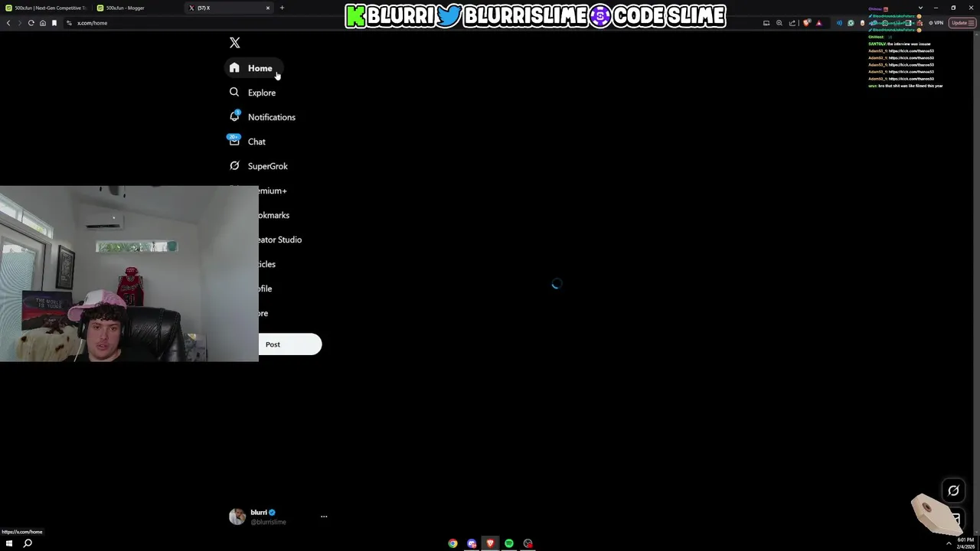Switch to the 500x.fun Next-Gen Competitive tab
The image size is (980, 551).
(46, 8)
